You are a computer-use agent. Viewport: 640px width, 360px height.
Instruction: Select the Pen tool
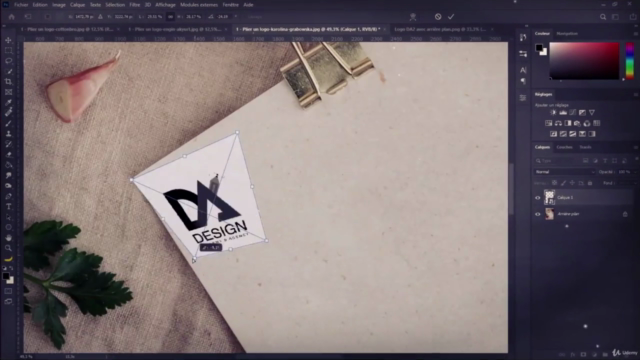[x=8, y=196]
